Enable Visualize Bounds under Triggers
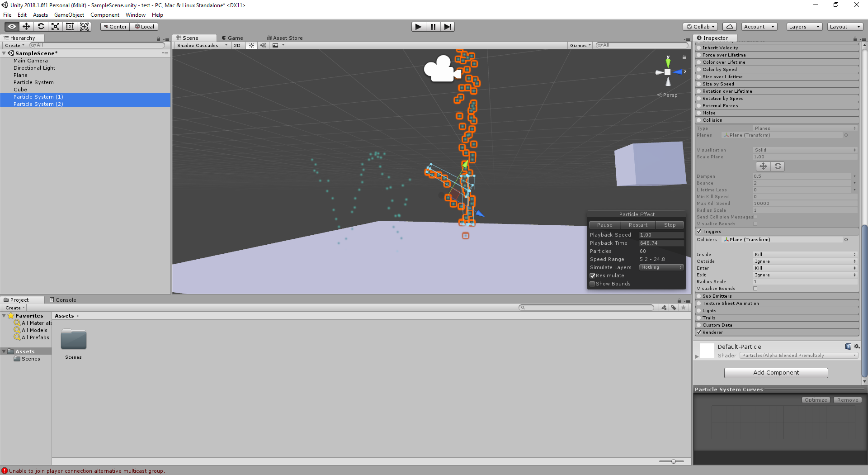The height and width of the screenshot is (475, 868). tap(755, 289)
